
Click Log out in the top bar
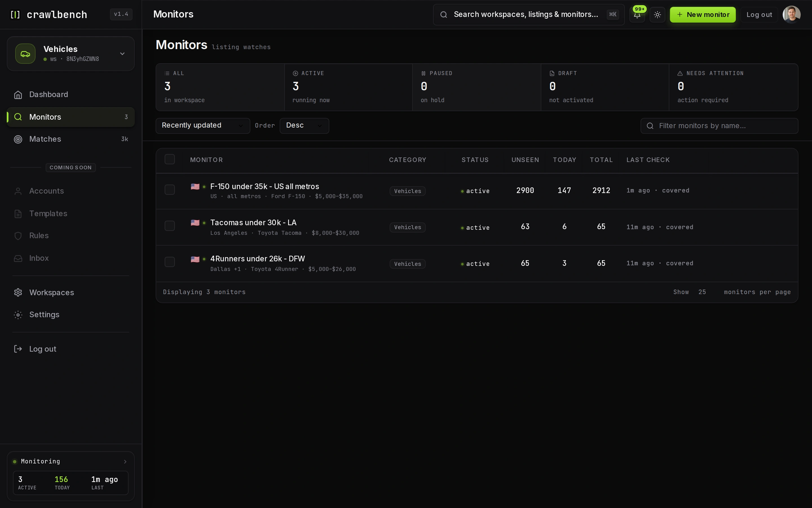tap(759, 14)
